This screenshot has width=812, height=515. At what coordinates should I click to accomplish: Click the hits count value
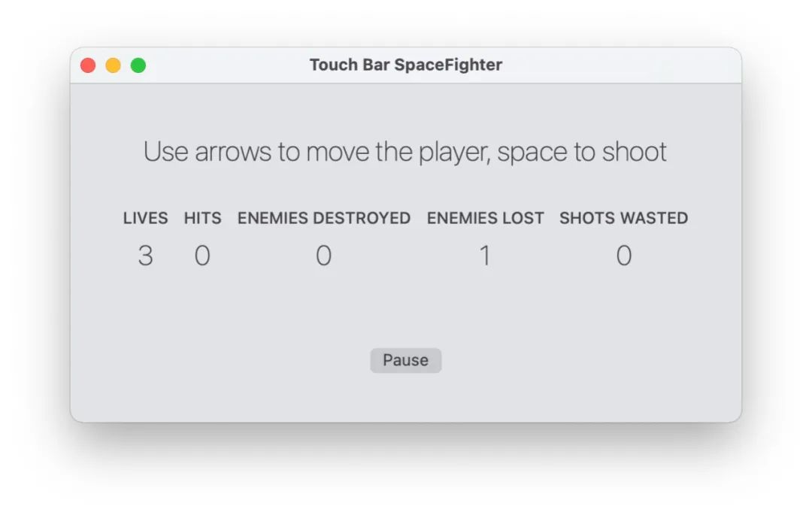coord(202,256)
